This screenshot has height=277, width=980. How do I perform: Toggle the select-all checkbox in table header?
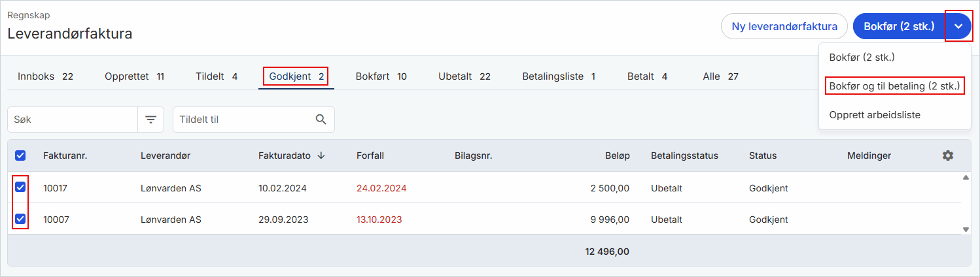(x=20, y=155)
